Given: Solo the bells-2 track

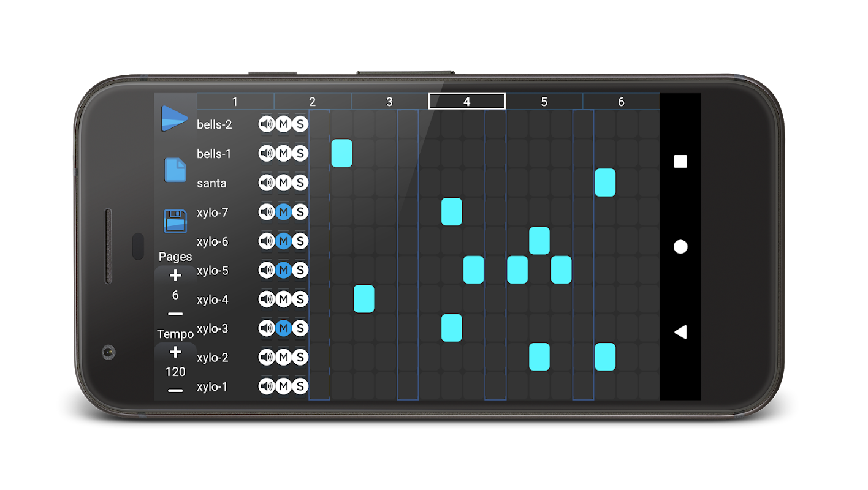Looking at the screenshot, I should [300, 124].
